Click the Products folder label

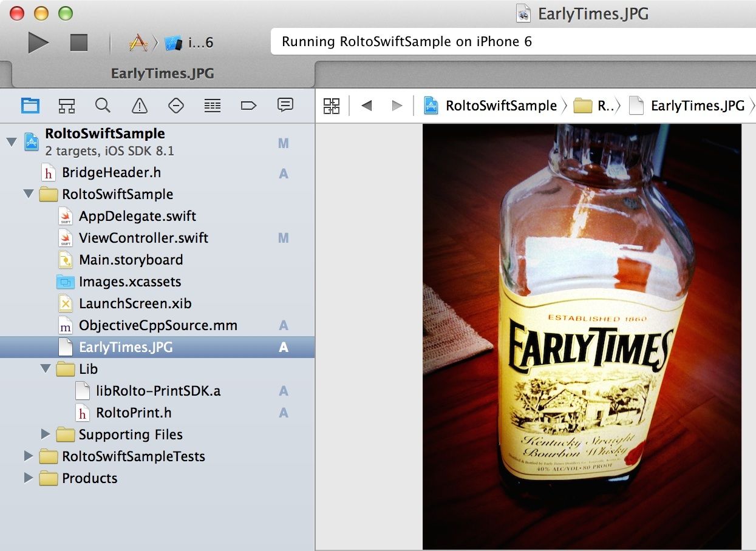[90, 478]
